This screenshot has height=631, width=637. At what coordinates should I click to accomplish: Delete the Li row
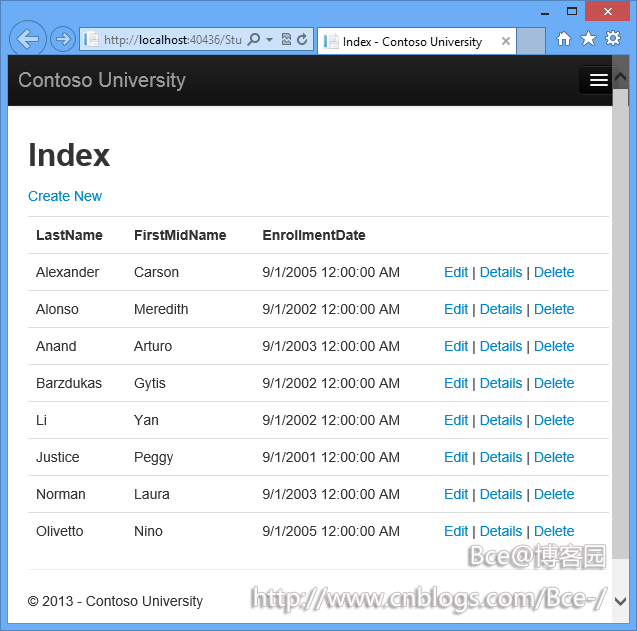point(554,420)
